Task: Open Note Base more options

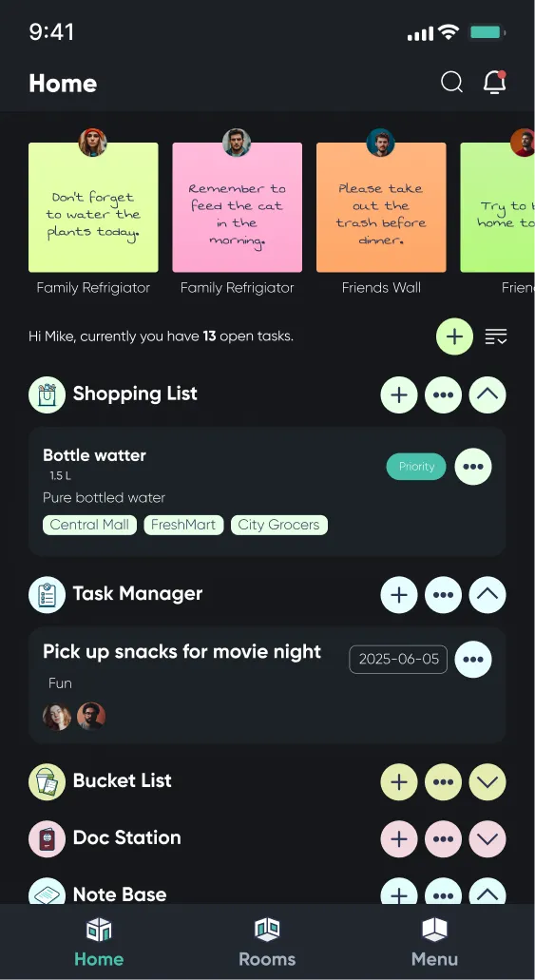Action: [443, 892]
